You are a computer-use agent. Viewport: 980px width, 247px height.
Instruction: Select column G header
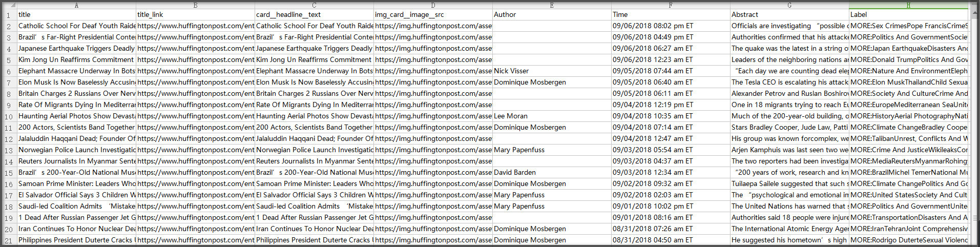[789, 5]
